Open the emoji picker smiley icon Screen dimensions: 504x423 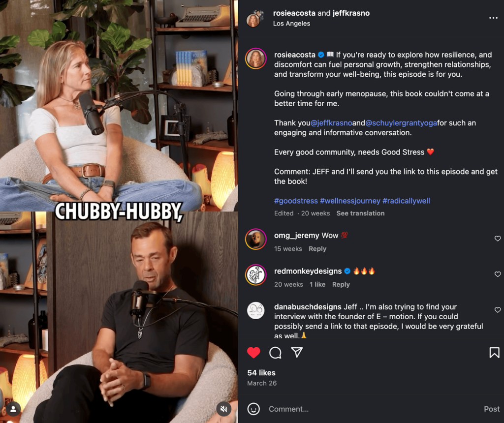pos(253,409)
